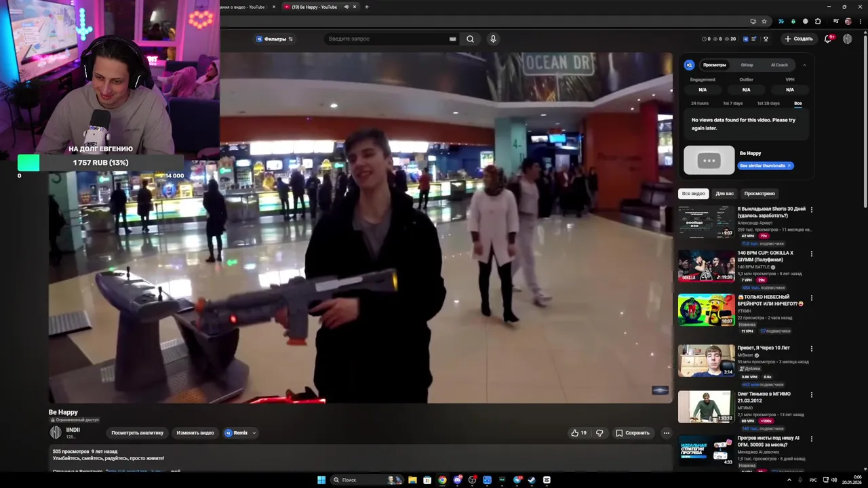The image size is (868, 488).
Task: Open the 140 BPM CUP: GOKILLA X ШУММ thumbnail
Action: point(707,266)
